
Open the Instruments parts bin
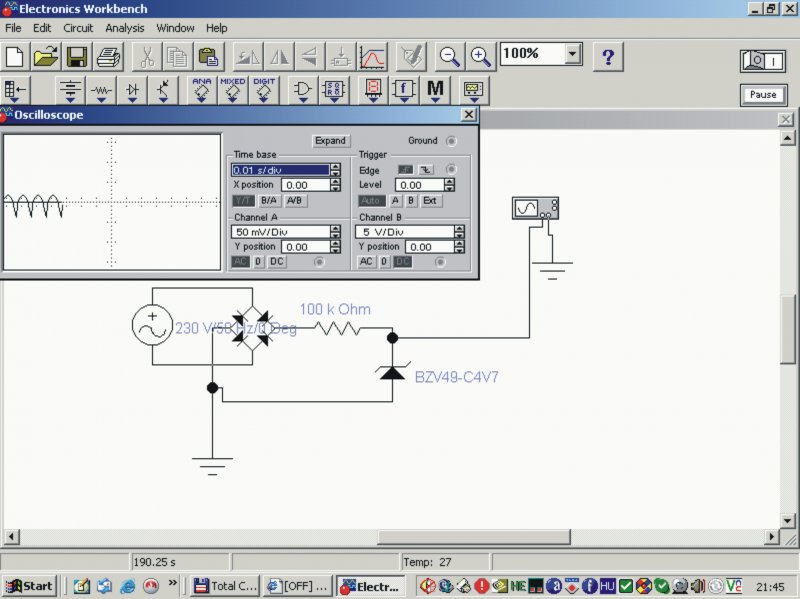473,90
